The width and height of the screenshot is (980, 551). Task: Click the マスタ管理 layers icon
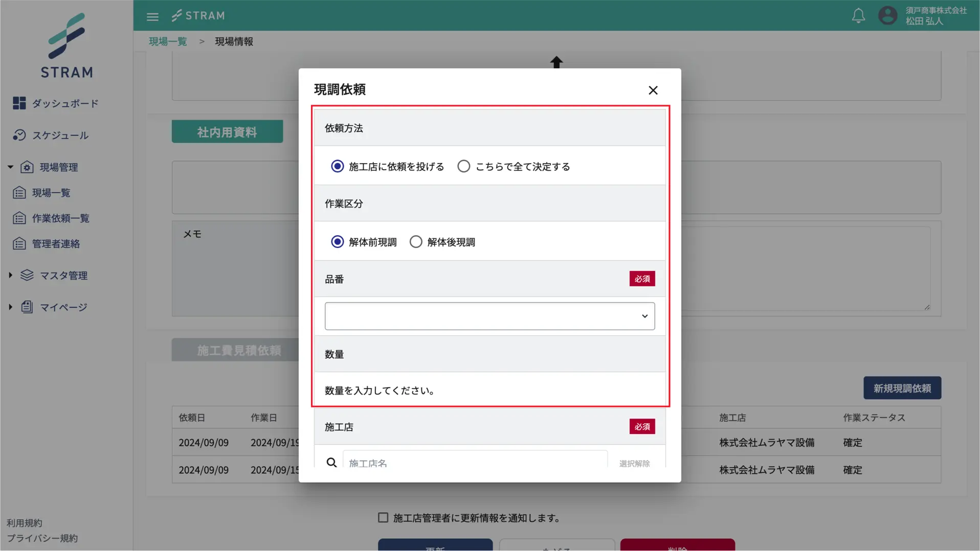(27, 275)
